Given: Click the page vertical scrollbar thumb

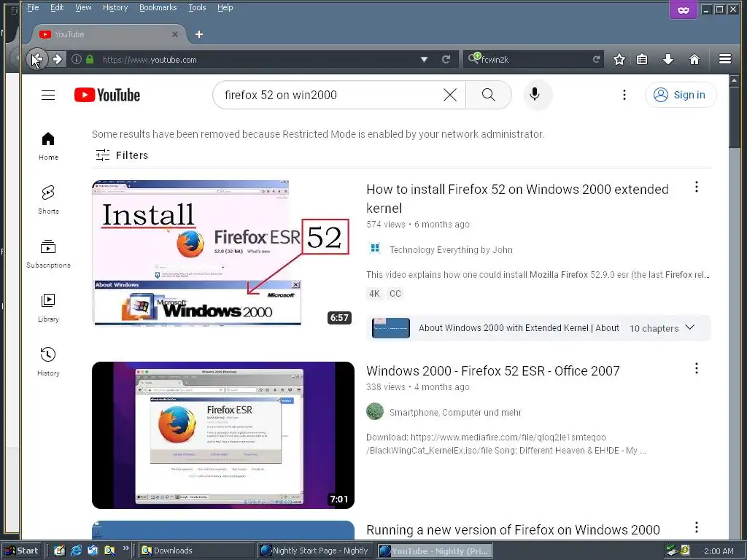Looking at the screenshot, I should (734, 117).
